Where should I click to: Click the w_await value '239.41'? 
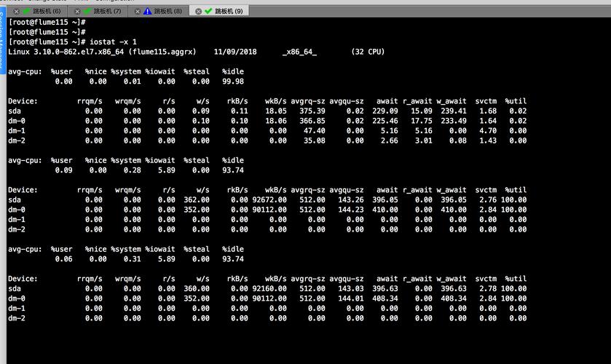(x=454, y=111)
